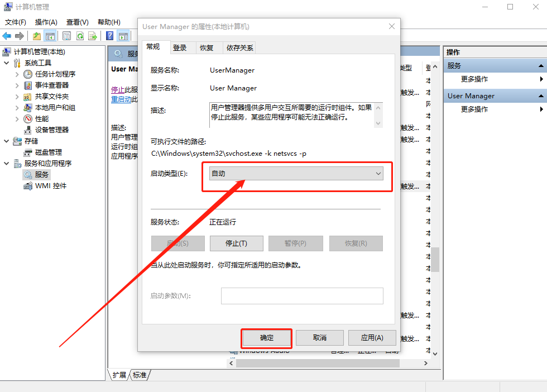Click the 磁盘管理 icon in tree
547x392 pixels.
pos(28,152)
